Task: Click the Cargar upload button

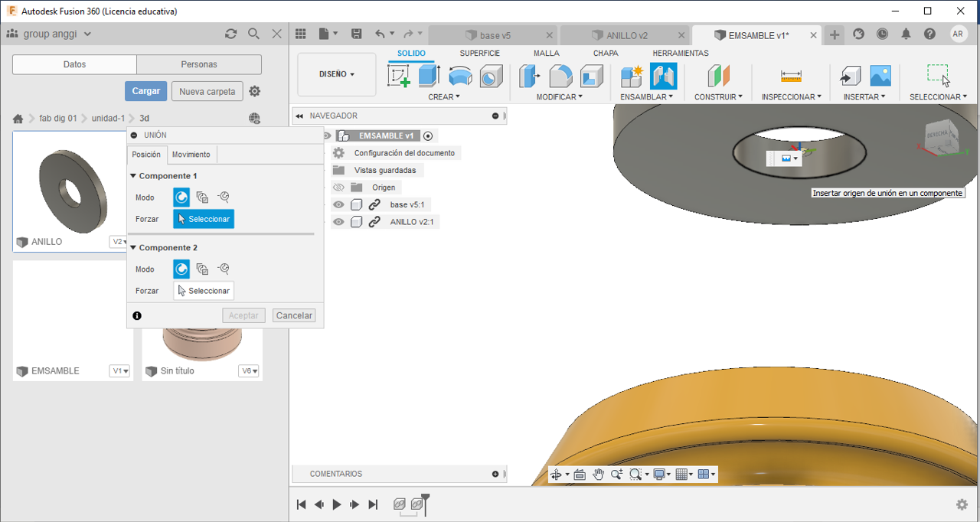Action: point(145,91)
